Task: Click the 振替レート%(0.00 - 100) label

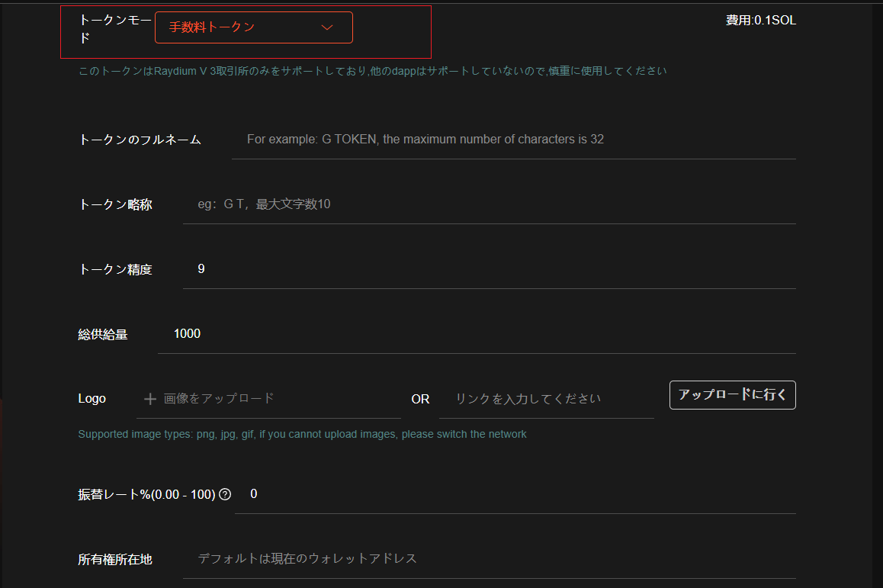Action: pos(146,494)
